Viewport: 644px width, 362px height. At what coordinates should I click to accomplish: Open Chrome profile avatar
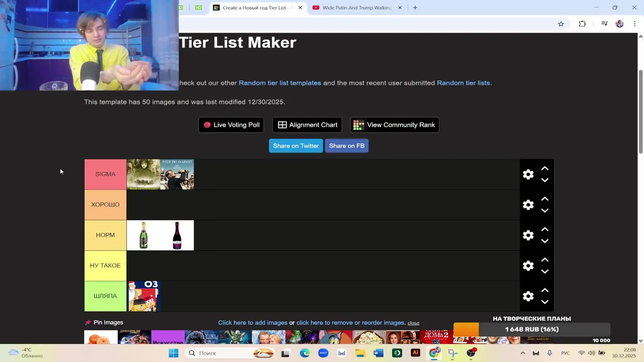620,24
